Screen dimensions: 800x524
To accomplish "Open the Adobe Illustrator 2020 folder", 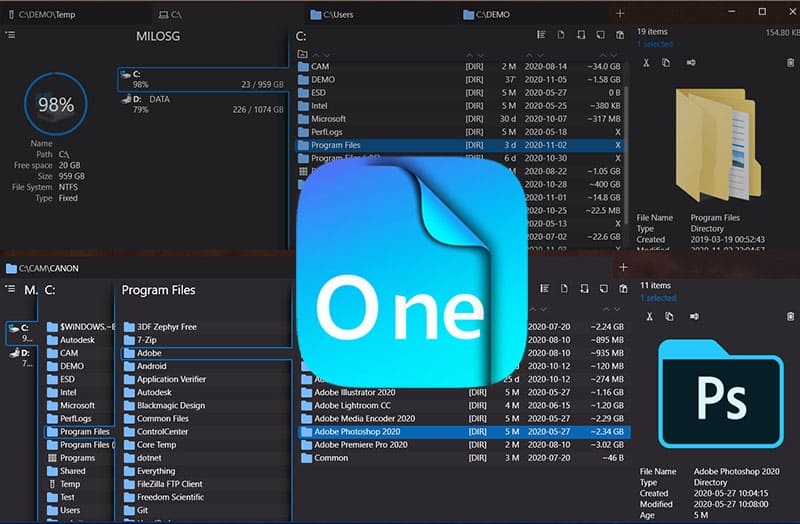I will [463, 392].
